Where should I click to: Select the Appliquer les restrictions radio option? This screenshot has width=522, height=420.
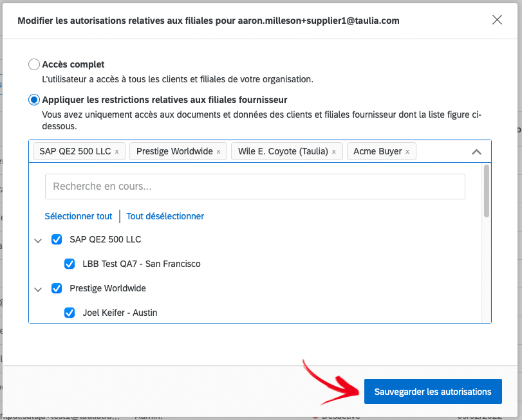34,100
